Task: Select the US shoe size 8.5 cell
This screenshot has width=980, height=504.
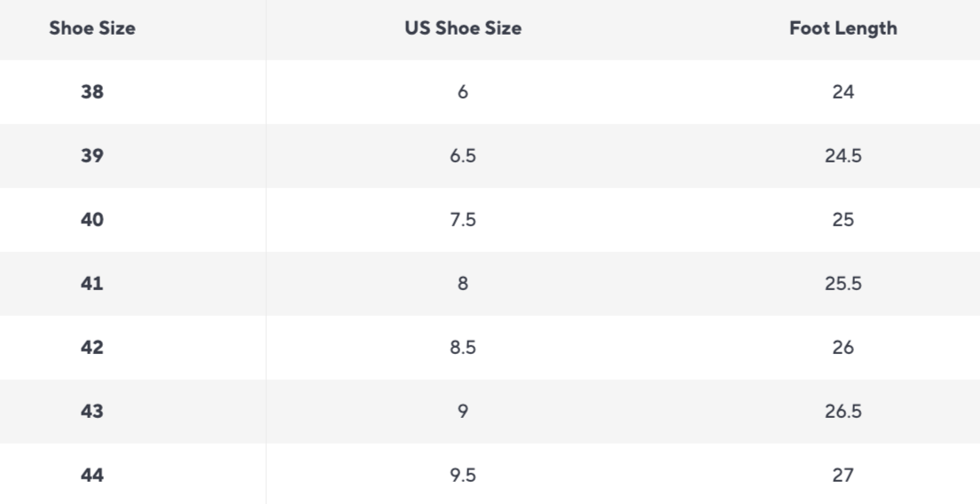Action: click(x=462, y=348)
